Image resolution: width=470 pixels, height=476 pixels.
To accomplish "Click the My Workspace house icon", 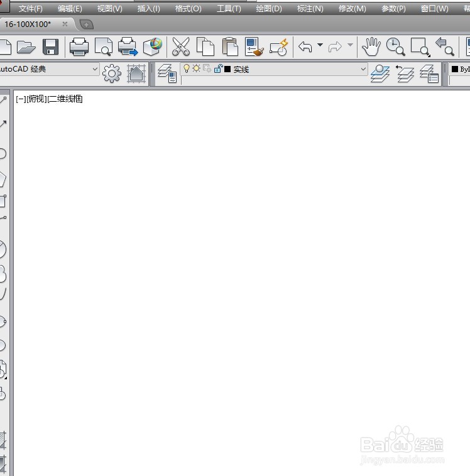I will [x=136, y=73].
